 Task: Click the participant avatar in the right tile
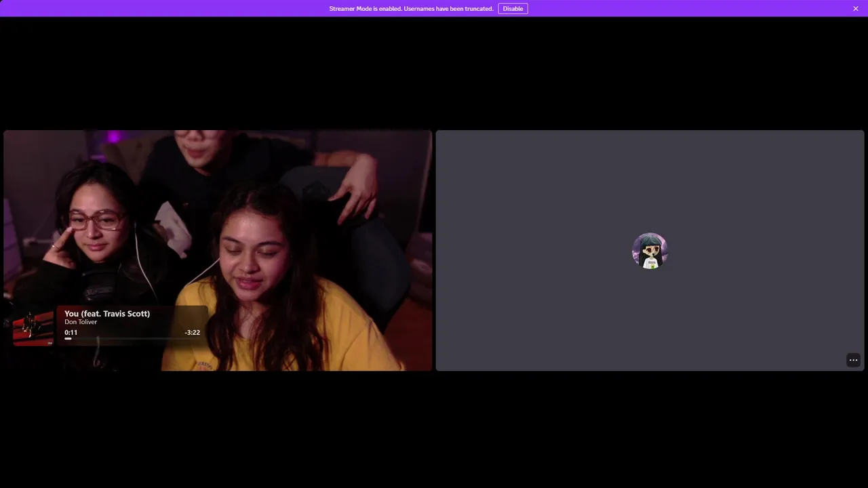coord(650,251)
